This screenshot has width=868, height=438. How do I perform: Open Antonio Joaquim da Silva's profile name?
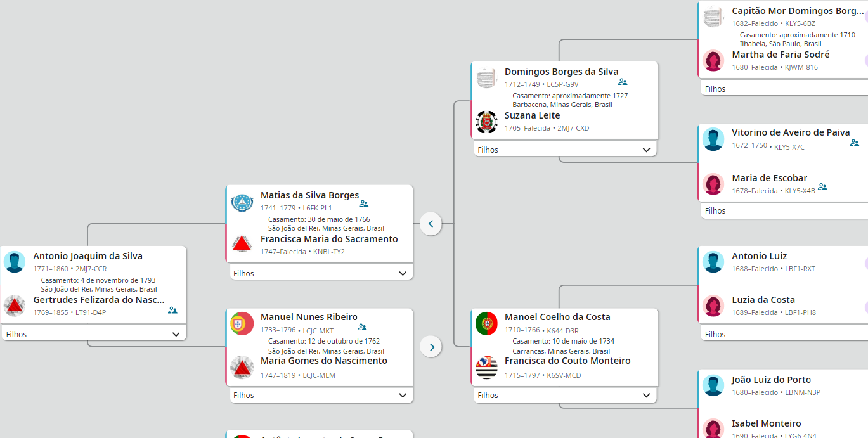87,257
